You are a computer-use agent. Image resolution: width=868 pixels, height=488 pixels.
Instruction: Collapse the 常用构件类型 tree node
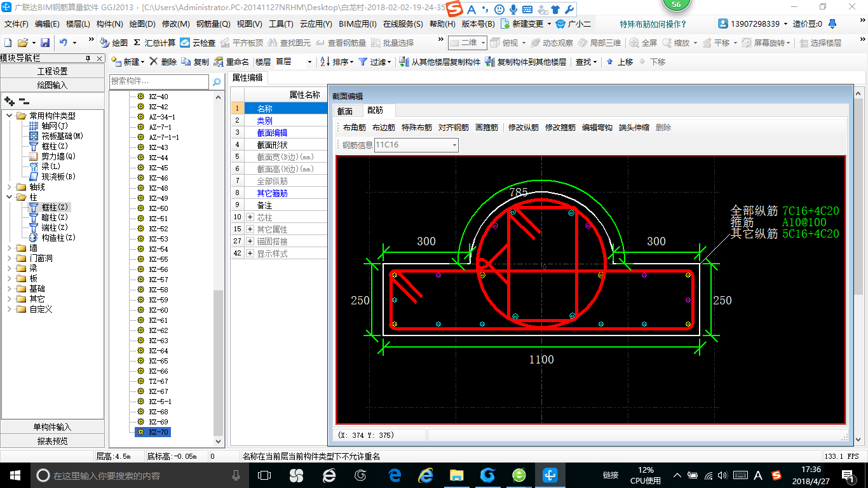click(10, 116)
